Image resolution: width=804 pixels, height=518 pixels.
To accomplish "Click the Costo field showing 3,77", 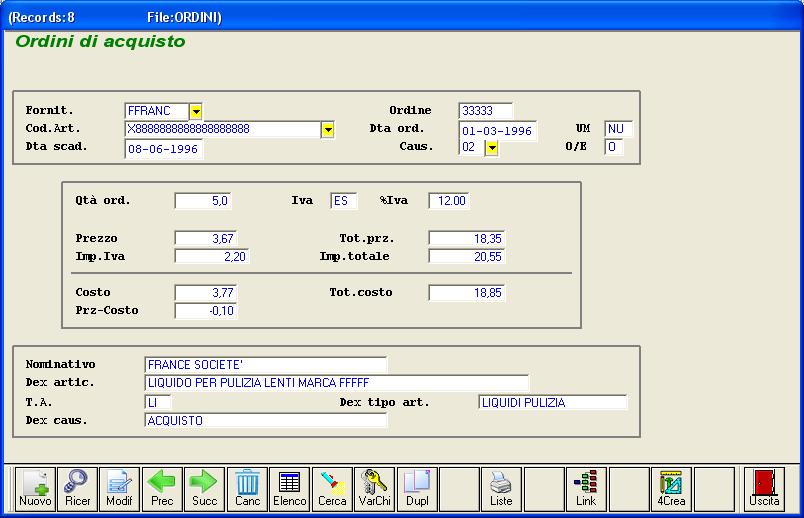I will click(x=206, y=293).
